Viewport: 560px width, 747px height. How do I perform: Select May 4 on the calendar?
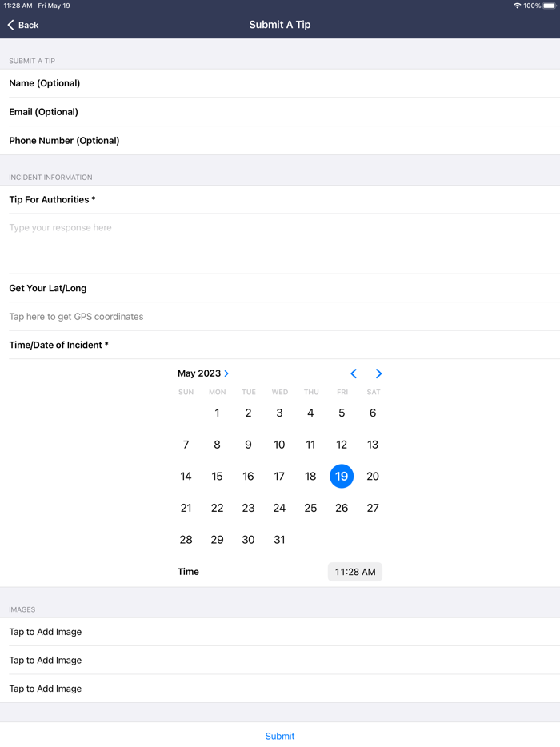tap(310, 413)
